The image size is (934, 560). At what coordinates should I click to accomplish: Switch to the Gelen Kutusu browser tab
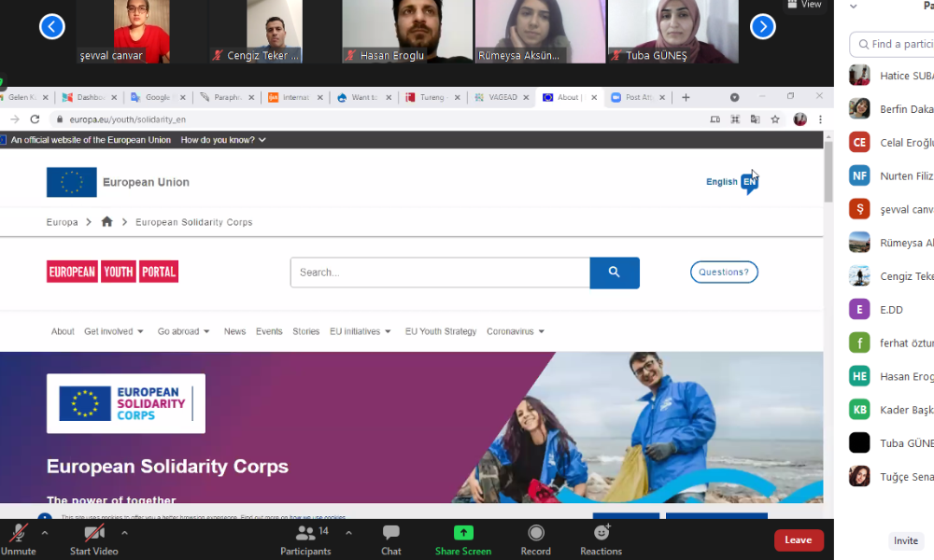[x=21, y=98]
